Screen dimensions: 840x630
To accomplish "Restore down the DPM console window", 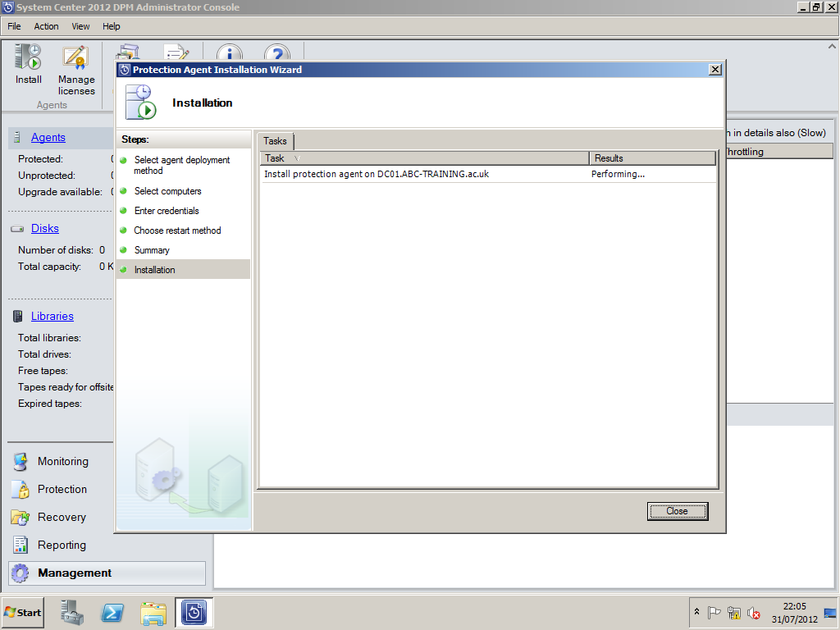I will pyautogui.click(x=816, y=7).
